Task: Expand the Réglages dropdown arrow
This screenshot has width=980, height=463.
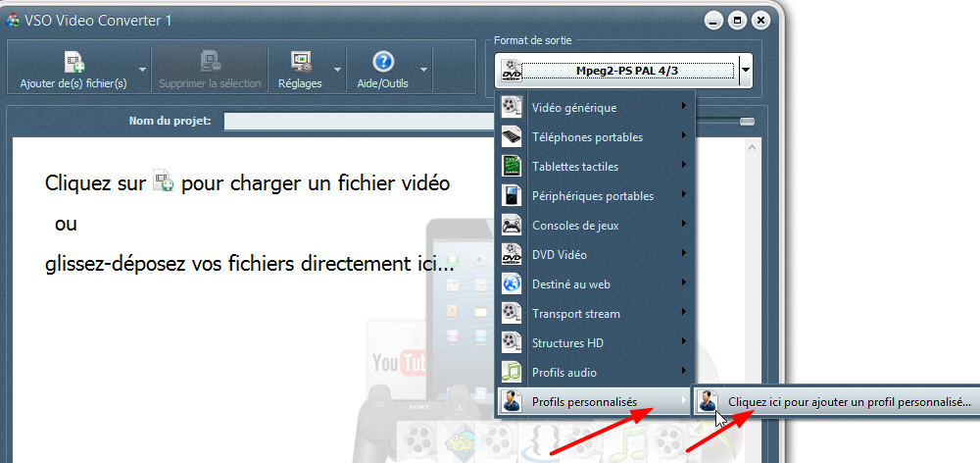Action: click(x=337, y=69)
